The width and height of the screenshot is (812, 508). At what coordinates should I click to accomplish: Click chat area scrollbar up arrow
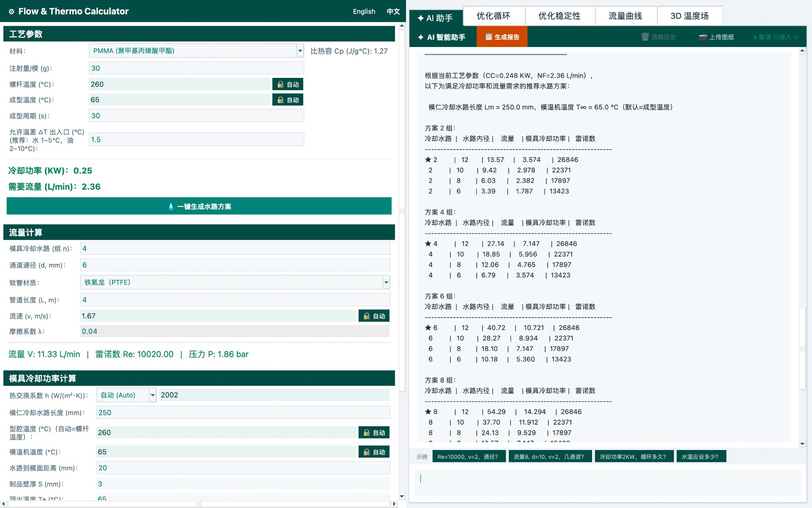click(x=802, y=51)
